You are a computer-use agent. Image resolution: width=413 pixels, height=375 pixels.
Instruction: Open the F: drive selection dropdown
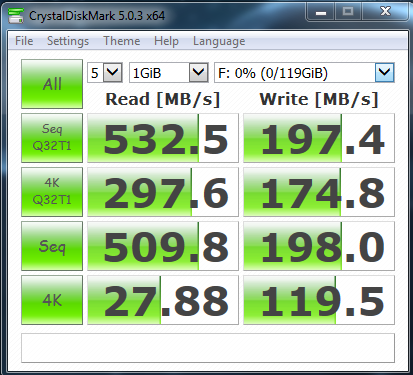304,72
